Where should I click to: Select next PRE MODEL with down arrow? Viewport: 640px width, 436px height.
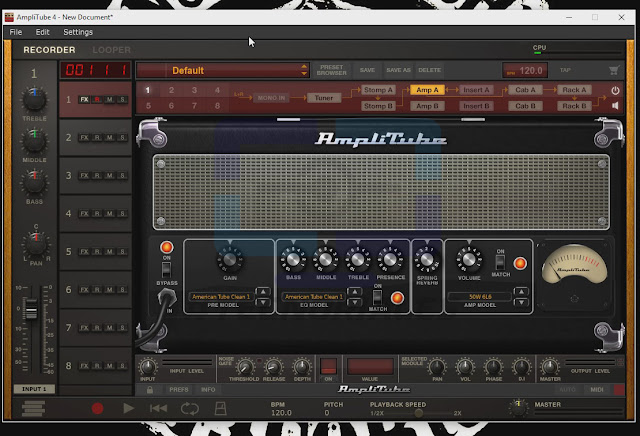pyautogui.click(x=262, y=302)
